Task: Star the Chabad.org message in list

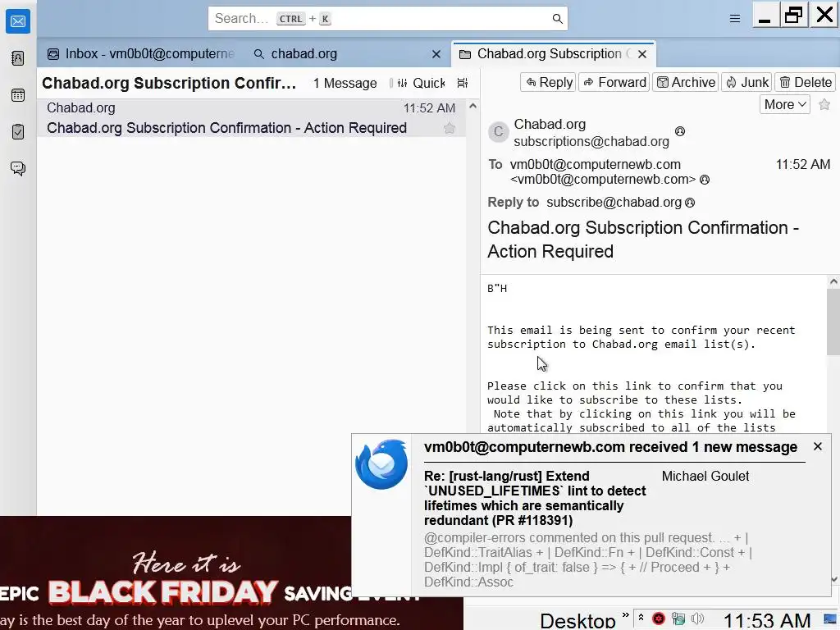Action: tap(450, 128)
